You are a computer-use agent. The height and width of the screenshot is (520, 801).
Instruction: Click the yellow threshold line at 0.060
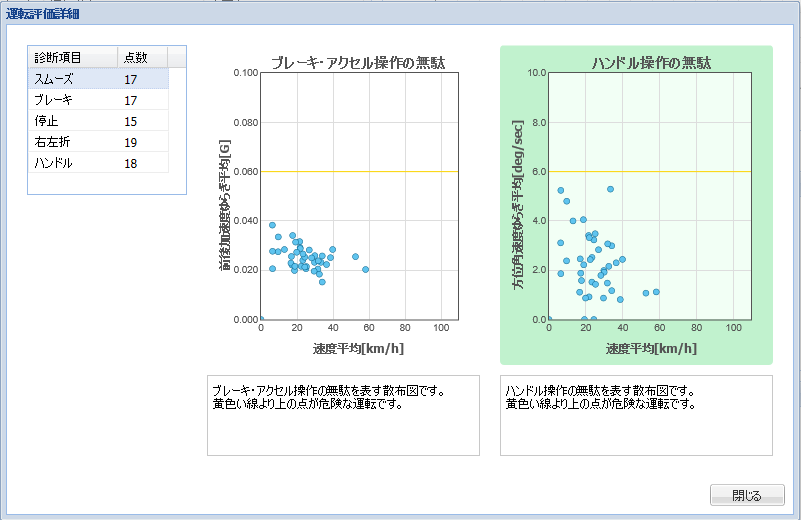359,172
